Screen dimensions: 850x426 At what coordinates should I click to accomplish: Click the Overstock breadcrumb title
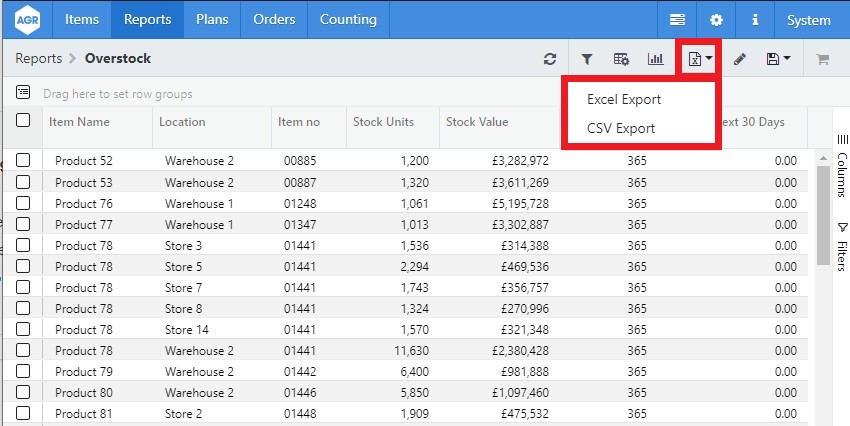tap(118, 59)
